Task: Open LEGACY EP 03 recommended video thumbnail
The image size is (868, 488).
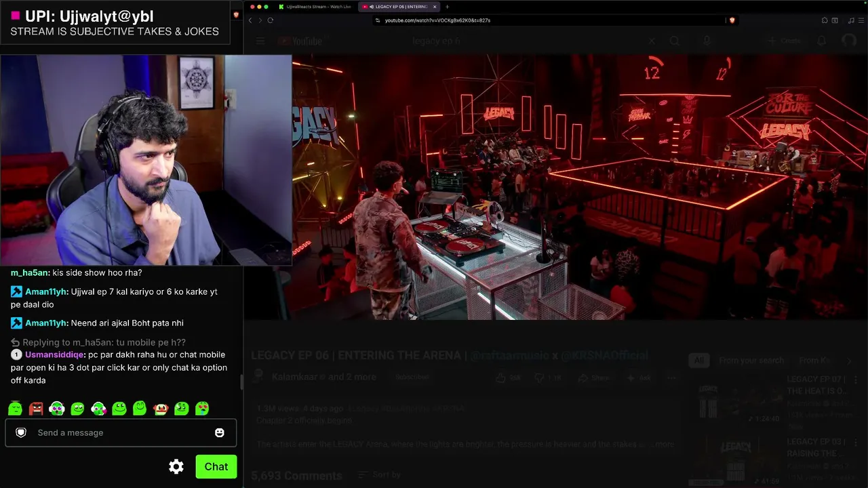Action: pyautogui.click(x=737, y=463)
